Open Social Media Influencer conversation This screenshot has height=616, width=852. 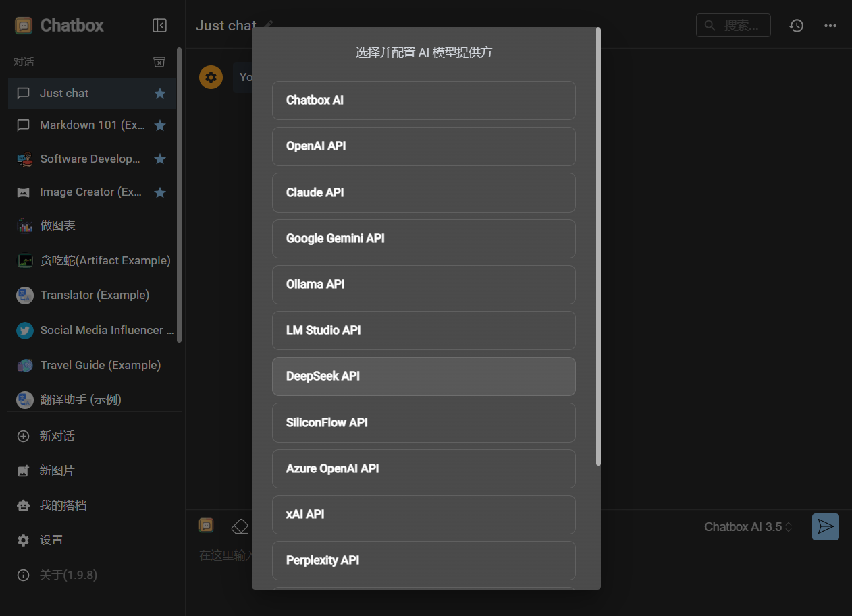click(x=92, y=330)
